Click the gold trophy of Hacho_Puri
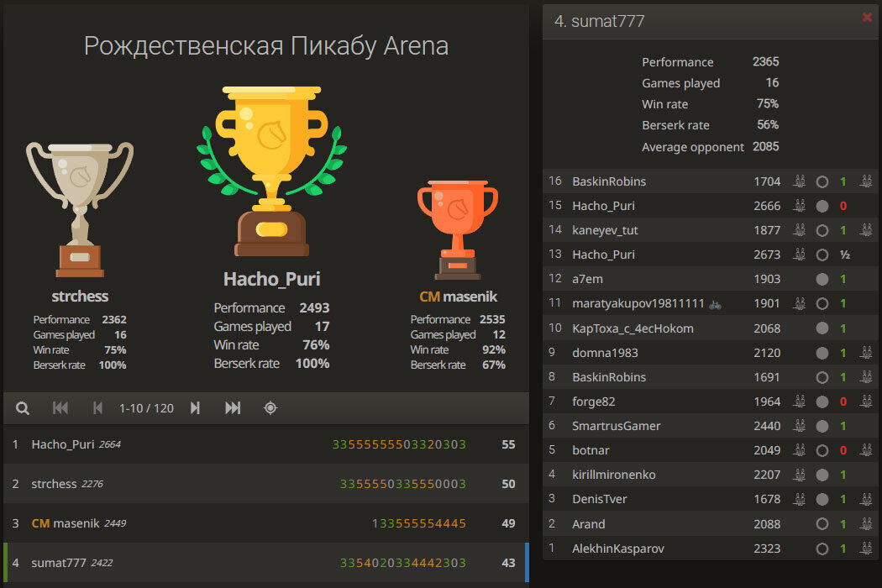 [271, 171]
